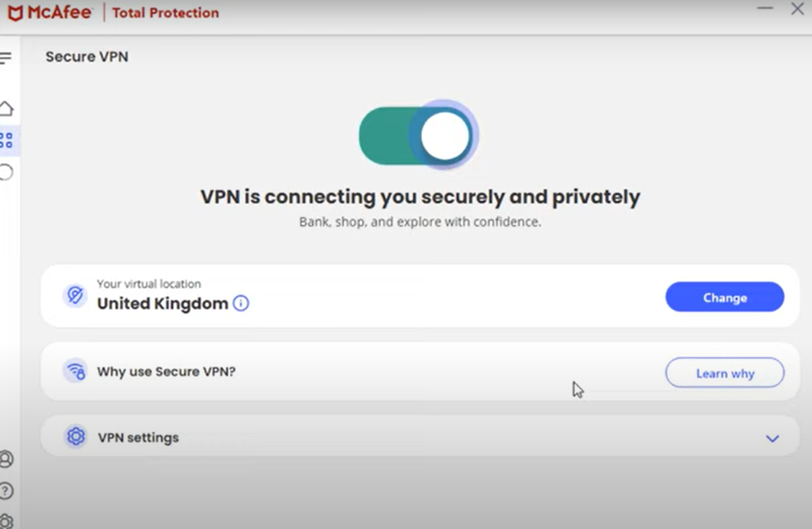
Task: Click the info icon beside United Kingdom
Action: [x=240, y=304]
